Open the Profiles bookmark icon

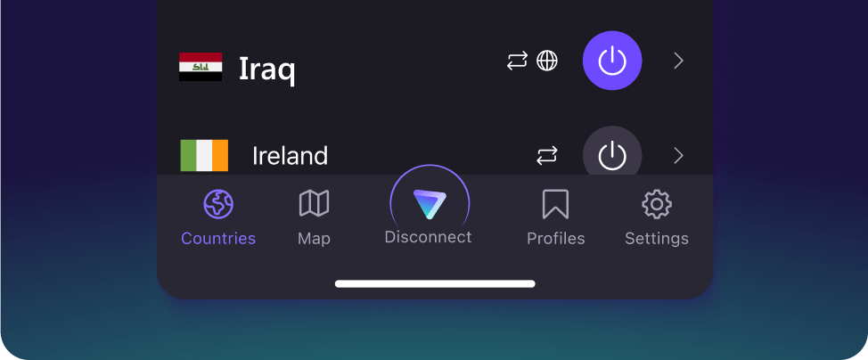[555, 204]
